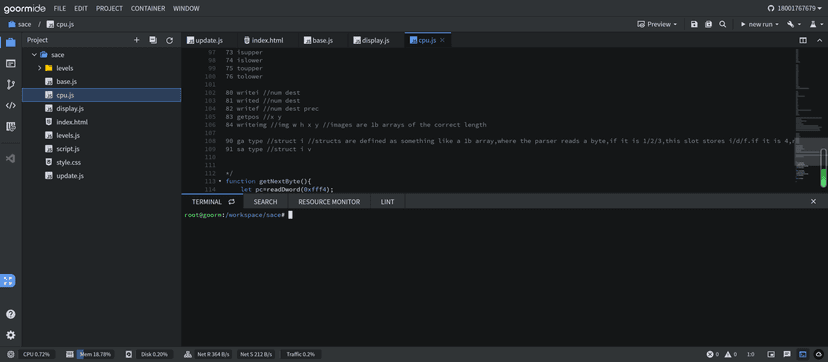Add new file with plus icon
The height and width of the screenshot is (362, 828).
click(136, 40)
